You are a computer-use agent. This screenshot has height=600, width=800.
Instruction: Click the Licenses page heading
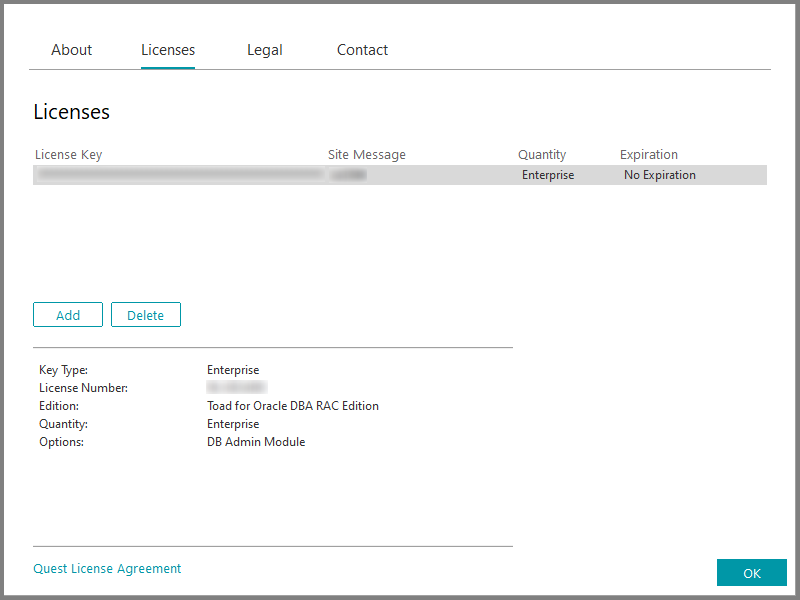[71, 112]
